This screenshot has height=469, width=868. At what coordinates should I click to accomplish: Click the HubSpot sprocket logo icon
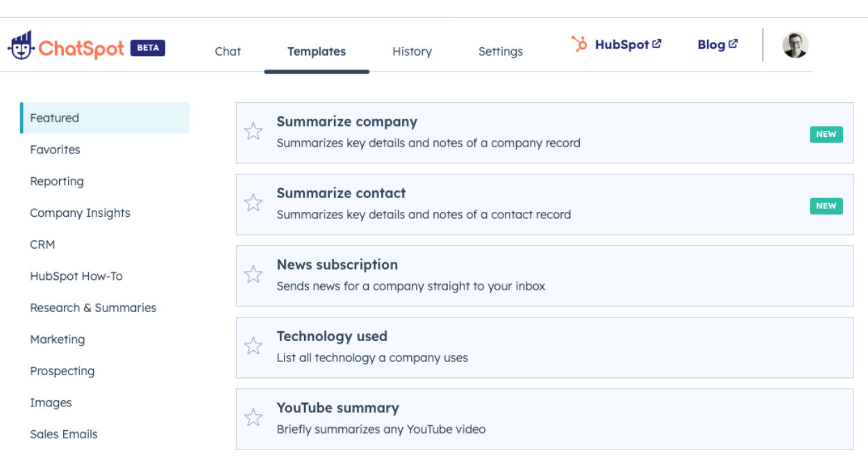click(579, 44)
